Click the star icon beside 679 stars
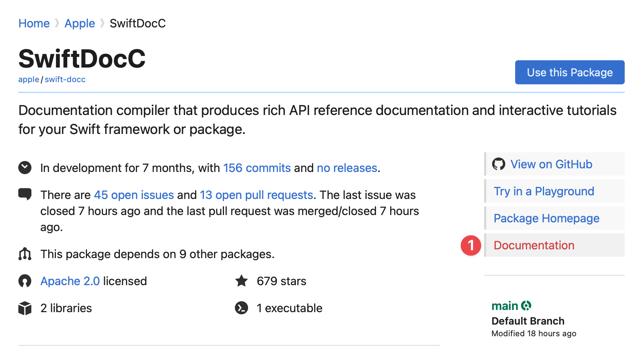Screen dimensions: 643x364 (x=241, y=281)
